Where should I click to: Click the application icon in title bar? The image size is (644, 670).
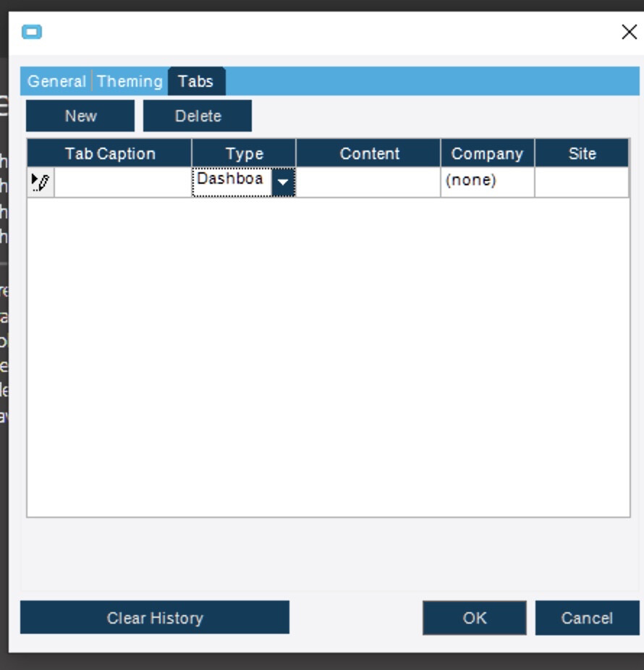31,30
